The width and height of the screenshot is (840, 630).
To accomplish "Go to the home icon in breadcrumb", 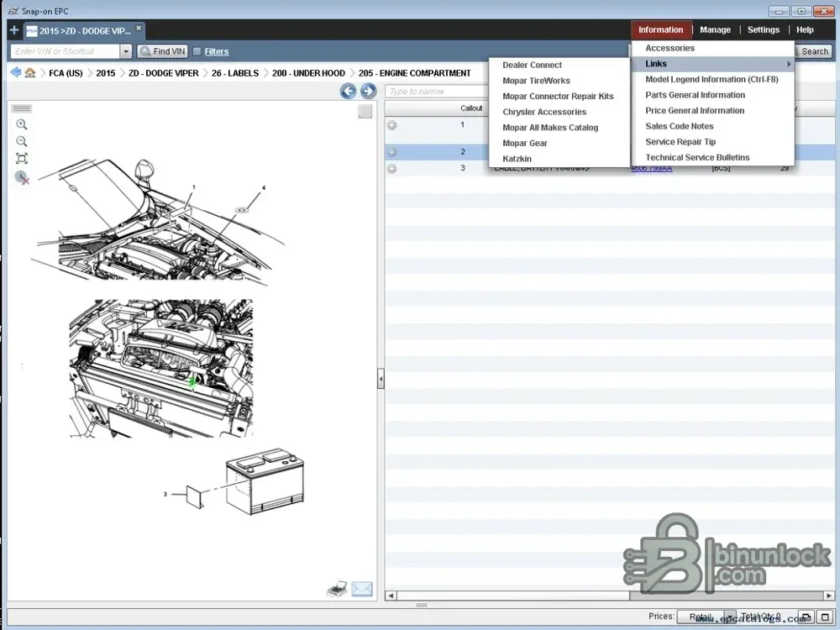I will click(x=30, y=72).
